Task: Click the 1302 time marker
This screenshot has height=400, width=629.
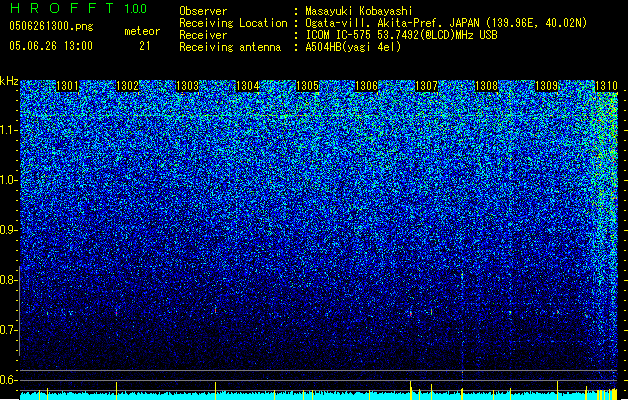Action: click(x=127, y=86)
